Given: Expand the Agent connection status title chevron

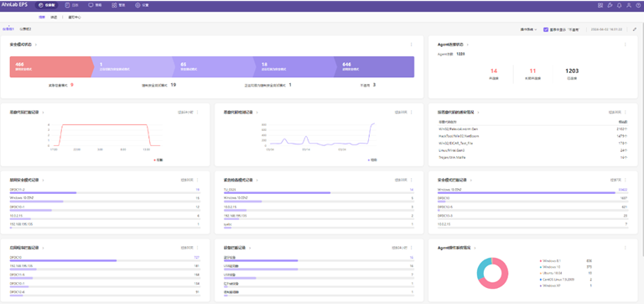Looking at the screenshot, I should pyautogui.click(x=468, y=45).
